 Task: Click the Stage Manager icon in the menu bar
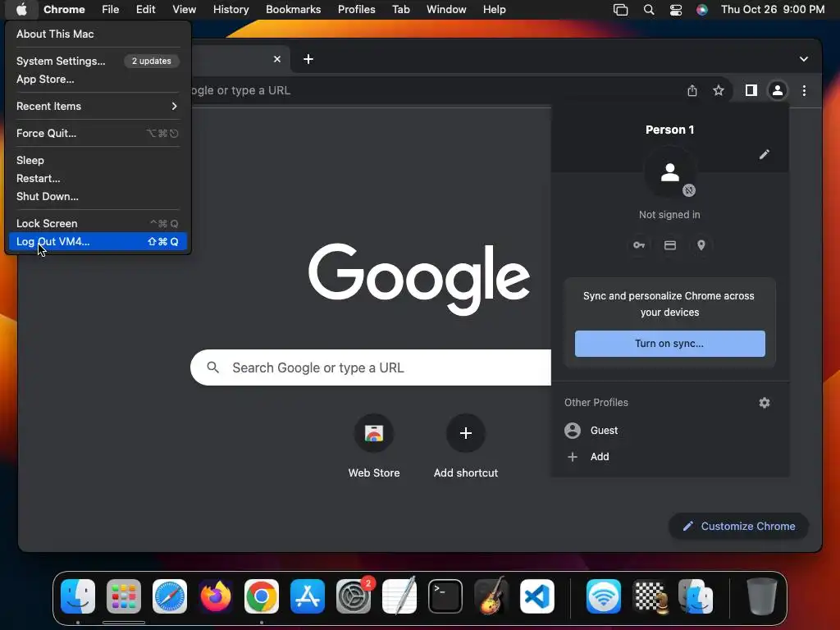tap(620, 10)
